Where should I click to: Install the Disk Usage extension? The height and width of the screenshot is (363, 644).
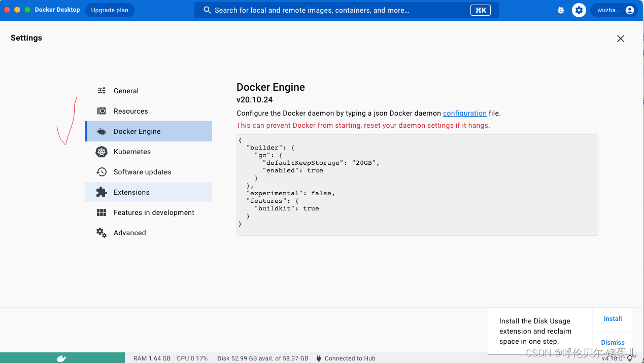[613, 319]
